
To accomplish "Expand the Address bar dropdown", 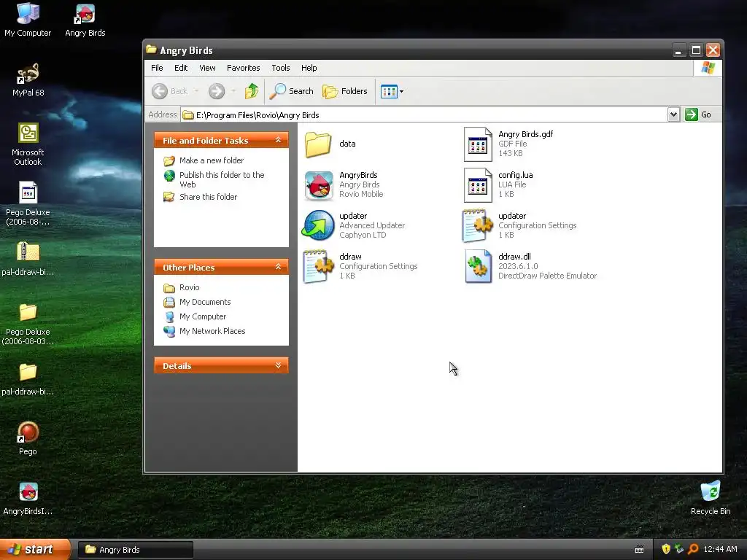I will (673, 114).
